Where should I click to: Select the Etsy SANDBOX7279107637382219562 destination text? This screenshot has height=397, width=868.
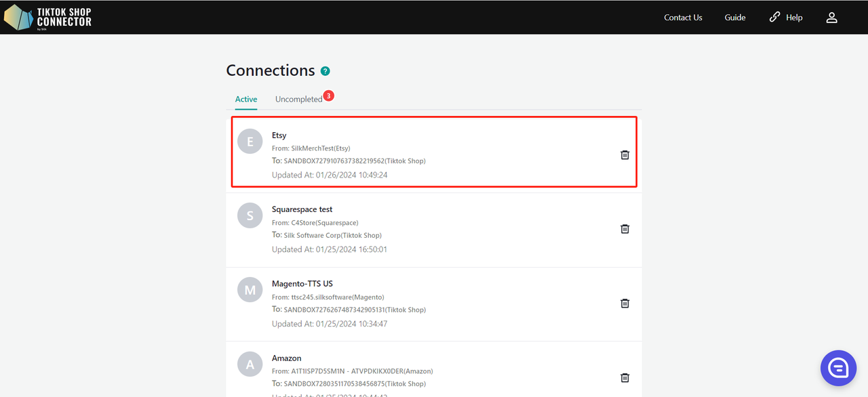coord(349,161)
